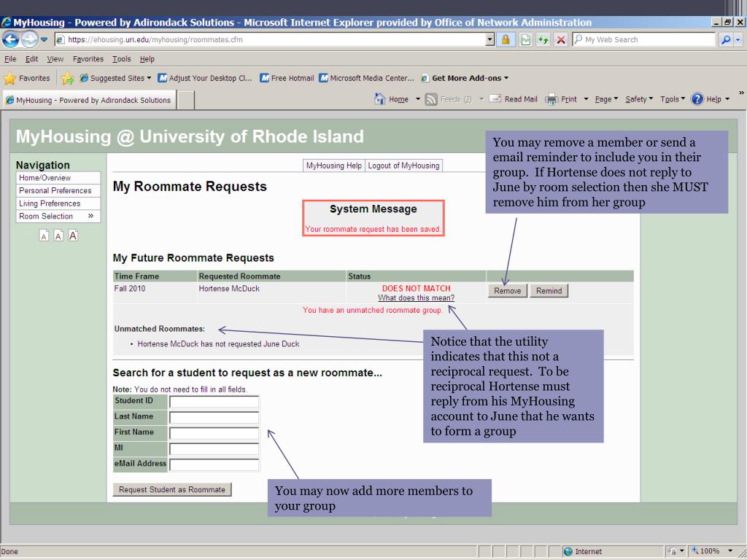Click the My Web Search box
This screenshot has height=560, width=747.
(645, 39)
